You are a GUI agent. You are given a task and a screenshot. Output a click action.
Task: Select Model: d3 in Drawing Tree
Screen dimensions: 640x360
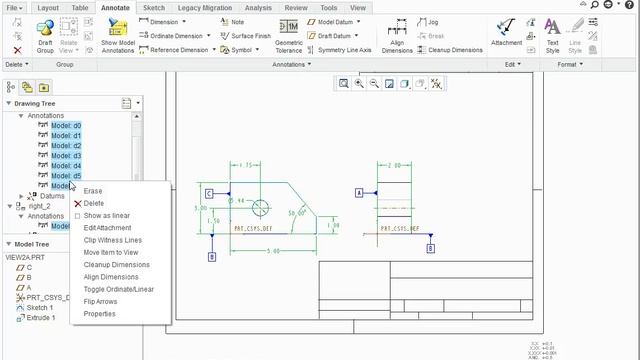pyautogui.click(x=66, y=156)
